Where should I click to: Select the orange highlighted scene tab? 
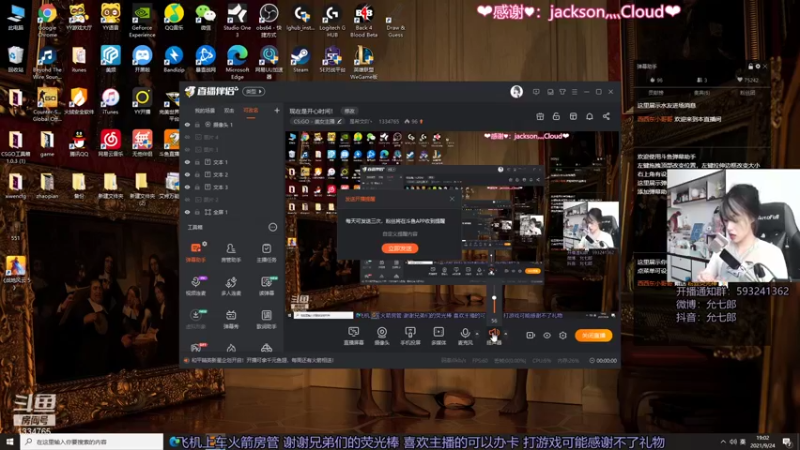pyautogui.click(x=251, y=111)
